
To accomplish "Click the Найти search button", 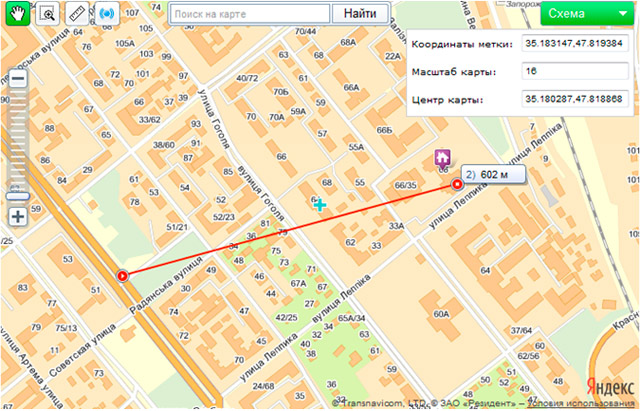I will click(x=360, y=14).
